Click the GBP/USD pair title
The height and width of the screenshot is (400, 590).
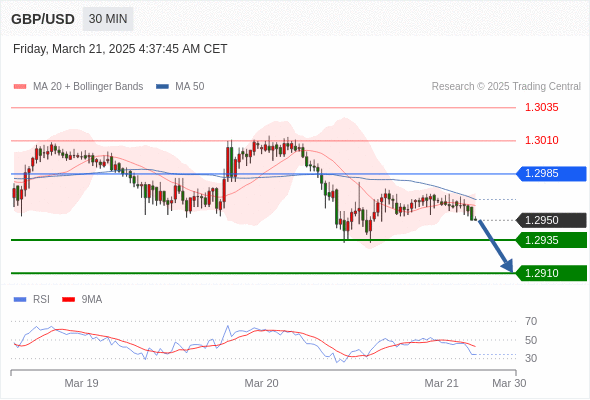pyautogui.click(x=43, y=19)
